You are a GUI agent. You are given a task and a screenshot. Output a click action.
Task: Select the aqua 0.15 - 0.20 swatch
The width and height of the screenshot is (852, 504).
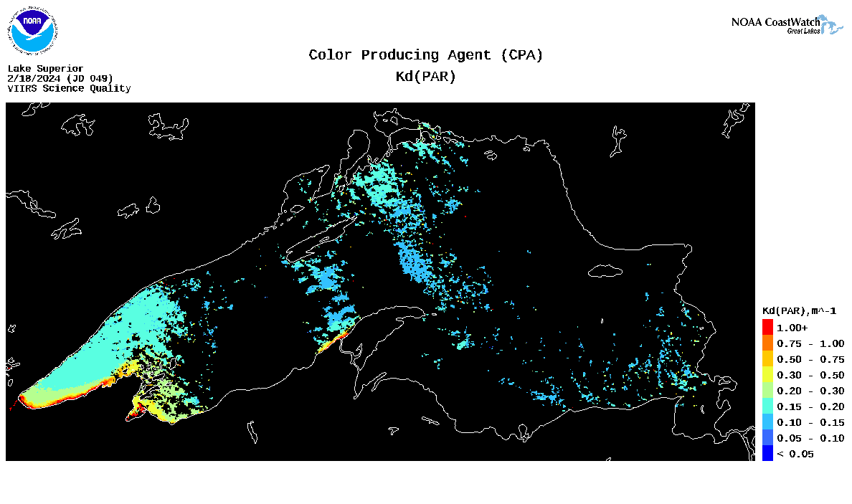click(767, 406)
